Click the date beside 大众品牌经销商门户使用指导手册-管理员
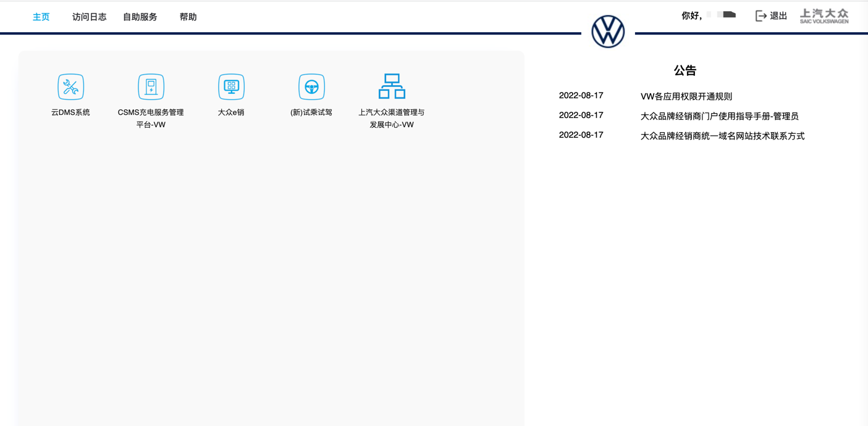This screenshot has width=868, height=426. 581,115
